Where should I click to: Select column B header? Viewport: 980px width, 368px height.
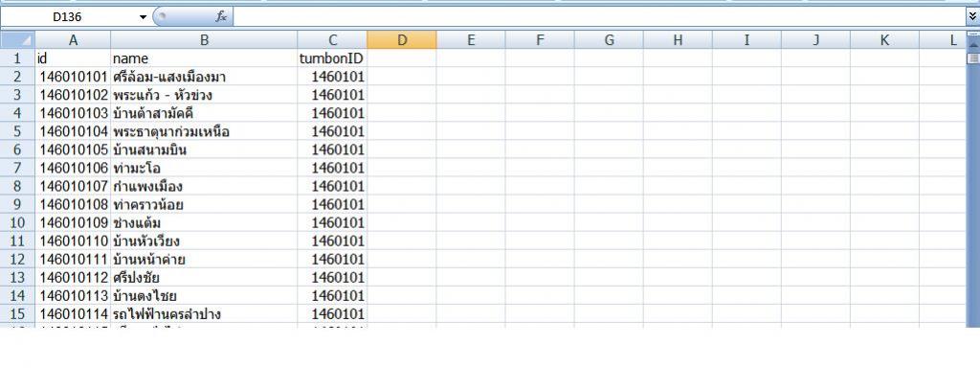(205, 40)
